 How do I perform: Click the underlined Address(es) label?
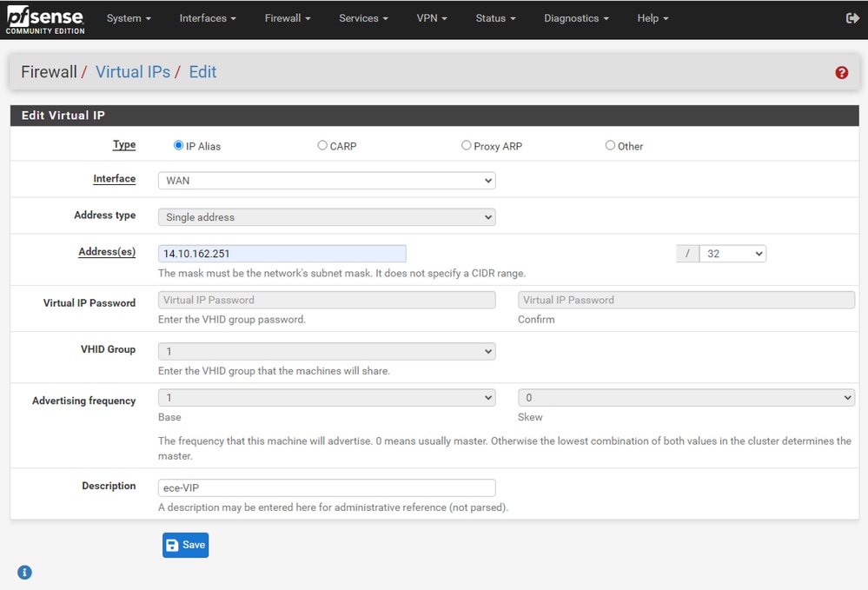click(x=107, y=251)
